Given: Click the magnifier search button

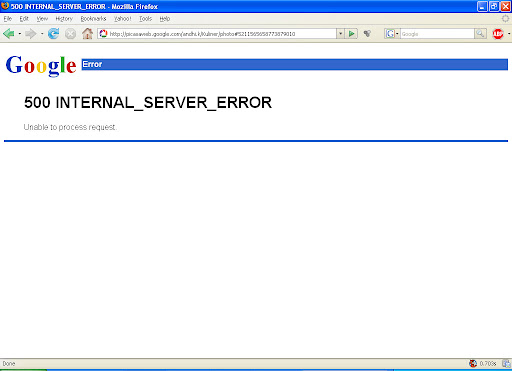Looking at the screenshot, I should [480, 34].
